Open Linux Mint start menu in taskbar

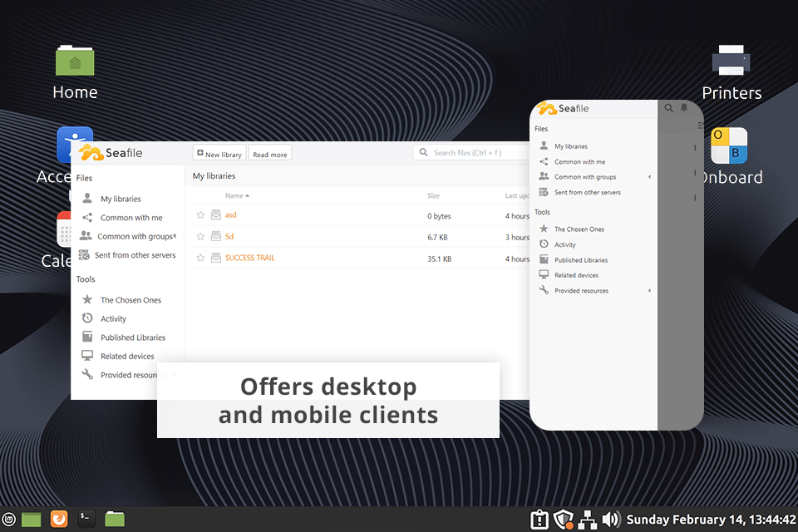pyautogui.click(x=8, y=520)
